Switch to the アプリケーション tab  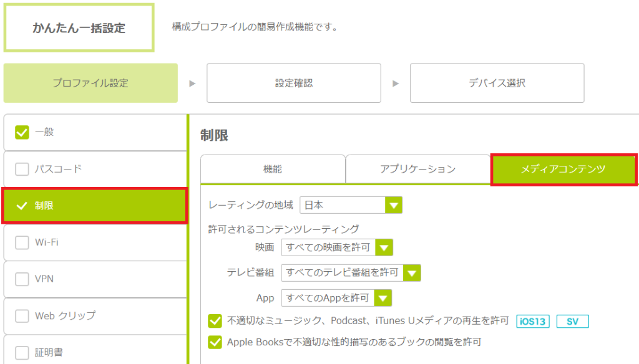coord(417,169)
